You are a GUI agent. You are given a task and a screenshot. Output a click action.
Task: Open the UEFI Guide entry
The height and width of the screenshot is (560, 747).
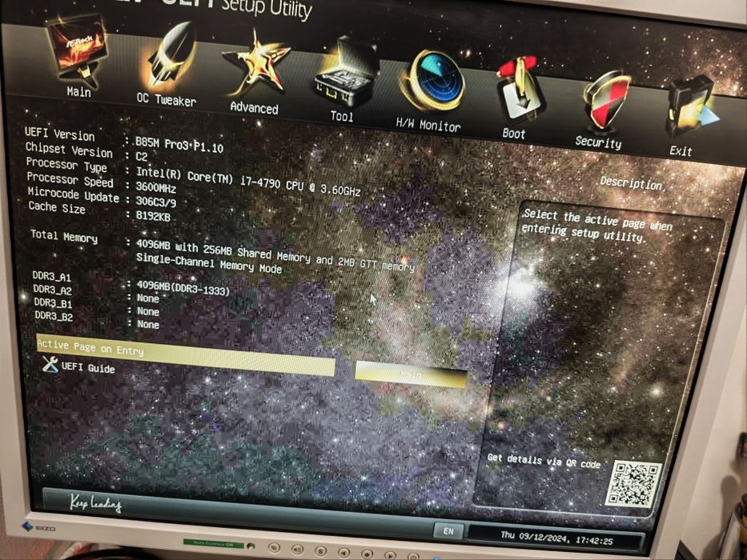88,368
